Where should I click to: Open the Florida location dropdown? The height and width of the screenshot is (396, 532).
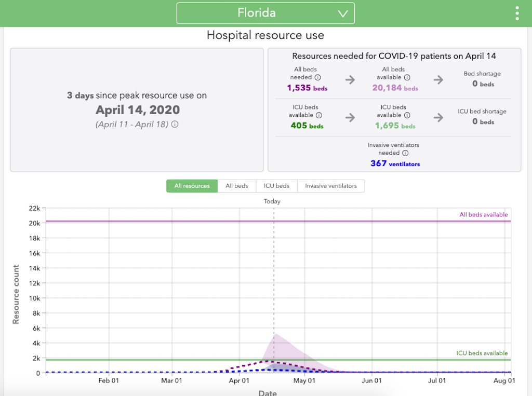tap(265, 13)
